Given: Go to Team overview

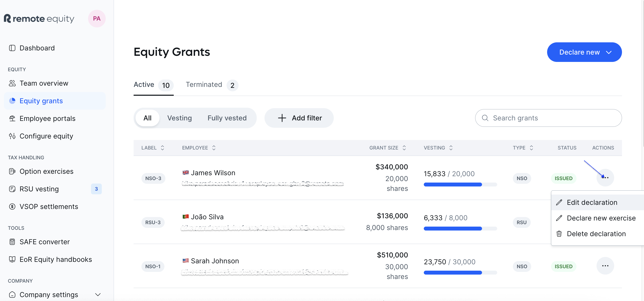Looking at the screenshot, I should click(55, 83).
